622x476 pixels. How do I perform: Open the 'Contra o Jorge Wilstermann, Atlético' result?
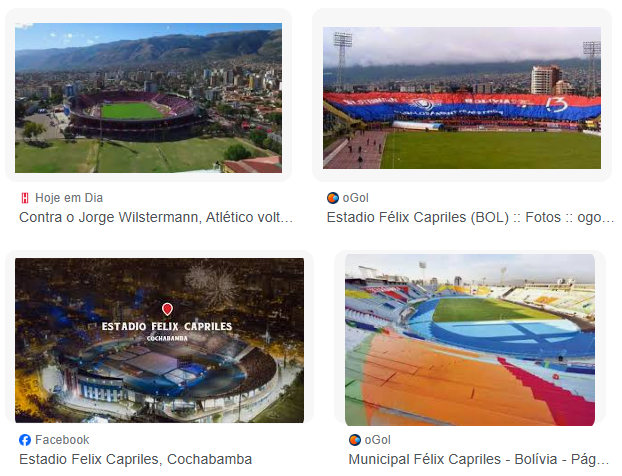[156, 217]
